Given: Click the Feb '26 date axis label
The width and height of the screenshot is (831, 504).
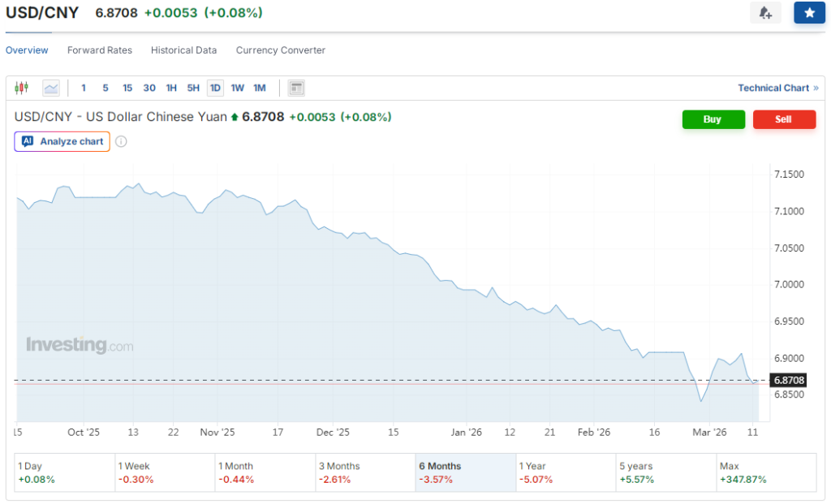Looking at the screenshot, I should (594, 433).
